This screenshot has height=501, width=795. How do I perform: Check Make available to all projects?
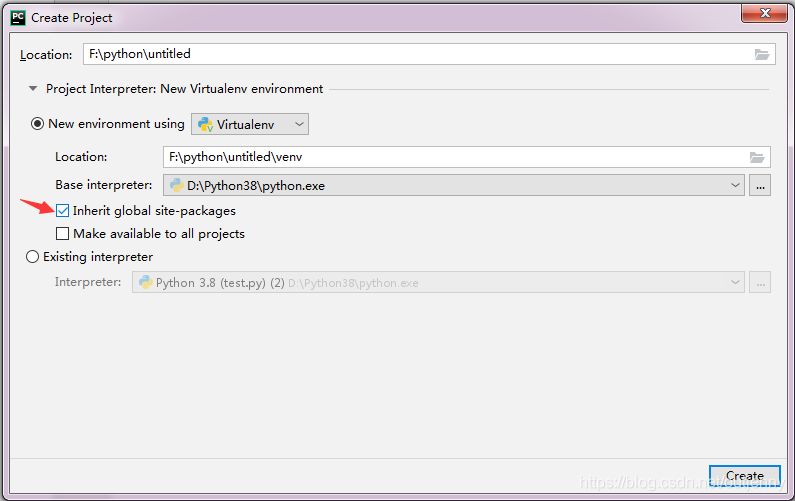click(x=62, y=233)
